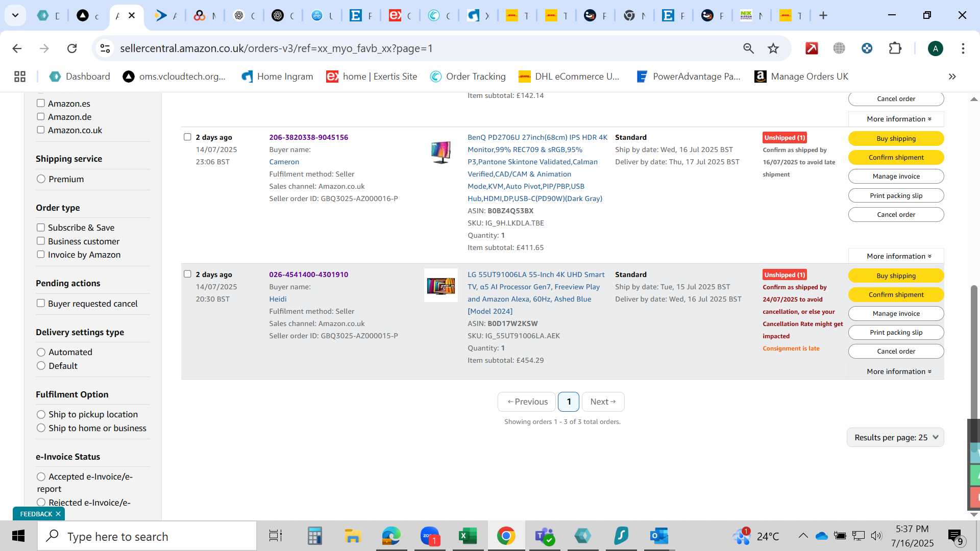Select Accepted e-Invoice/e-report radio
This screenshot has width=980, height=551.
tap(41, 477)
